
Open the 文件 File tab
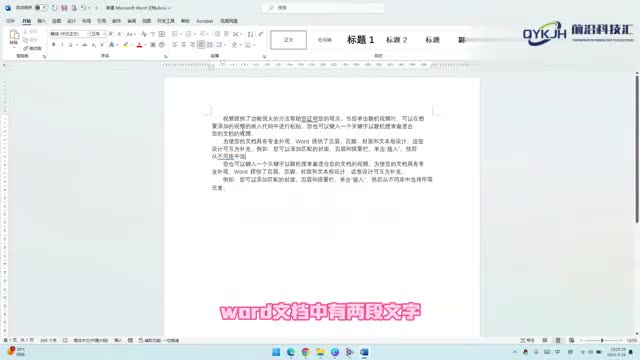point(11,21)
